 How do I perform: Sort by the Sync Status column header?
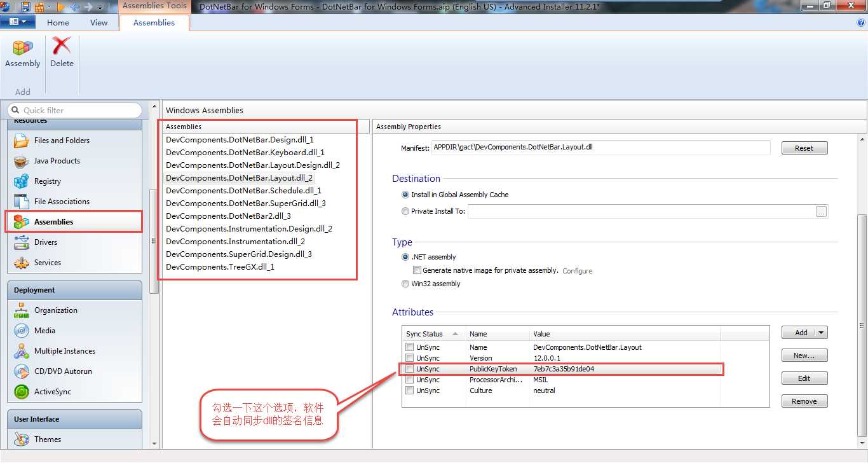point(434,334)
